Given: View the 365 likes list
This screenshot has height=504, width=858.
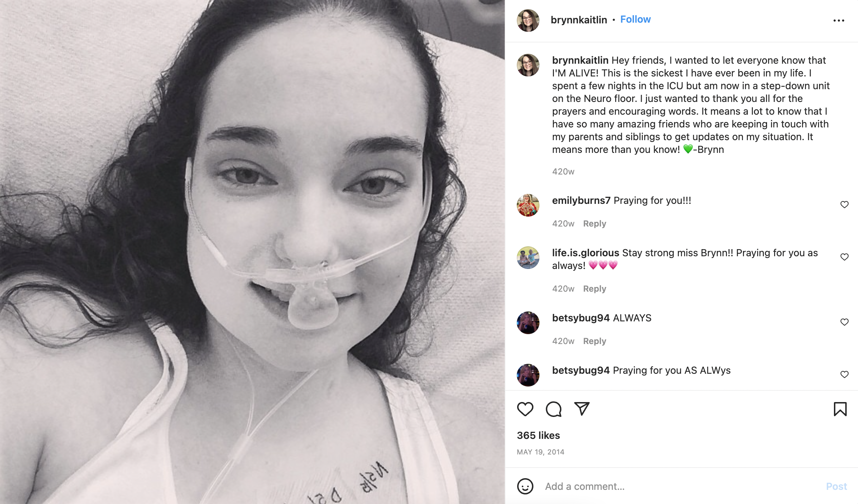Looking at the screenshot, I should [538, 435].
